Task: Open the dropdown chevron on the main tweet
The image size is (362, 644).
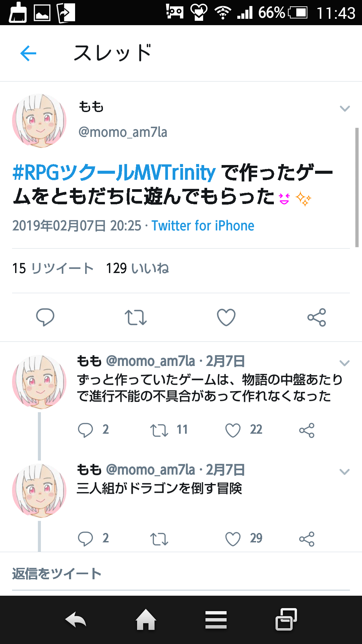Action: pos(345,108)
